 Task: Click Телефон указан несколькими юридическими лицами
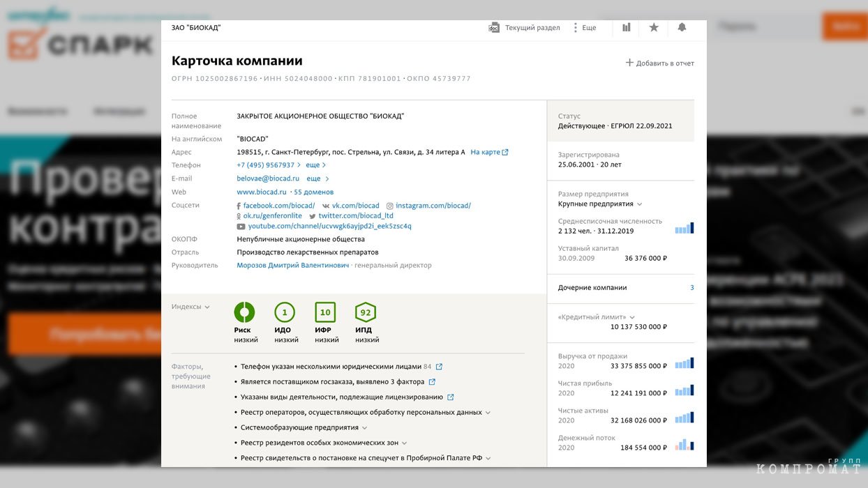331,367
